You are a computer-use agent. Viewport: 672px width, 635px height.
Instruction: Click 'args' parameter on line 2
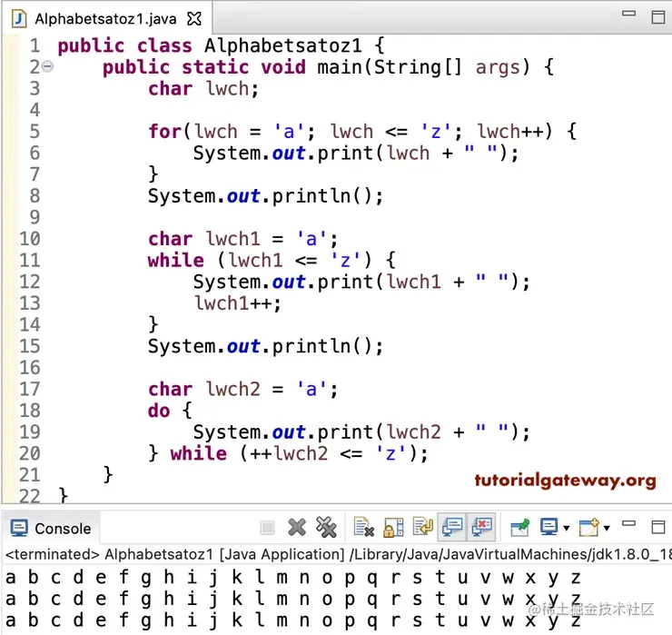point(498,68)
